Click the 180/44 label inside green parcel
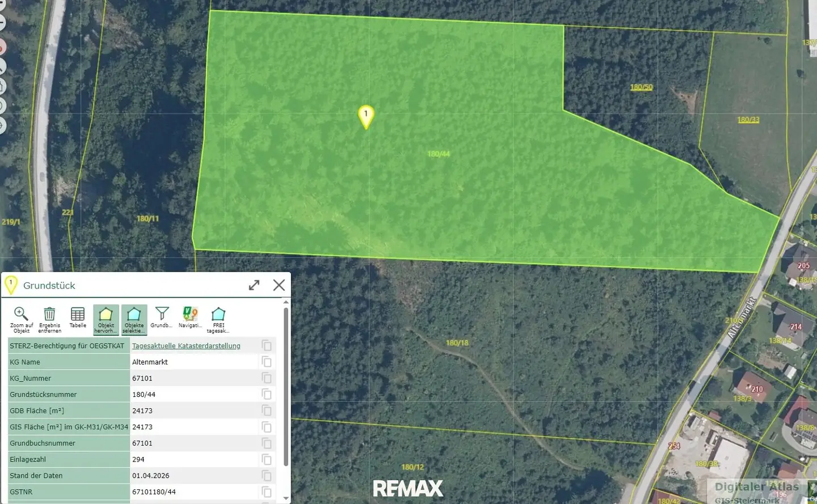 439,154
